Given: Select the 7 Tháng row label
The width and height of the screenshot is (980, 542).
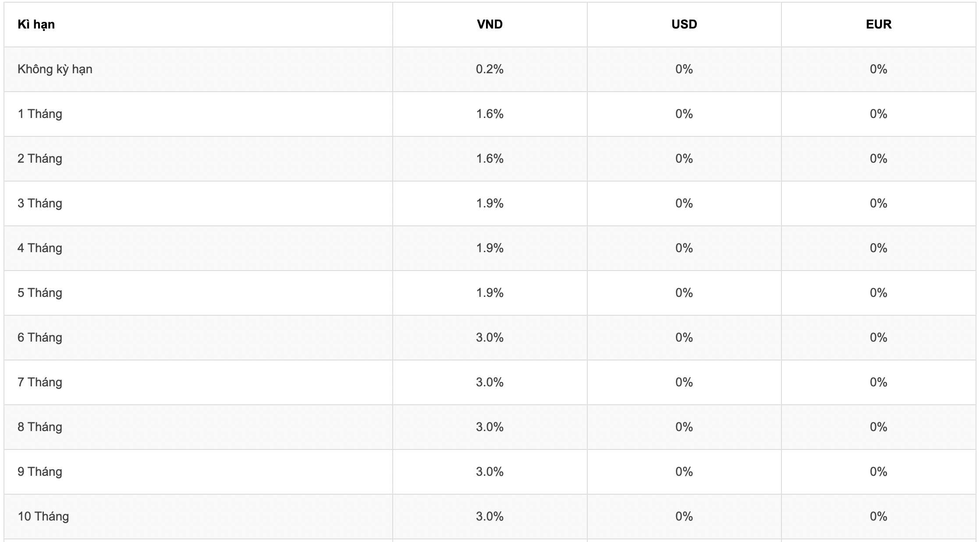Looking at the screenshot, I should [40, 382].
